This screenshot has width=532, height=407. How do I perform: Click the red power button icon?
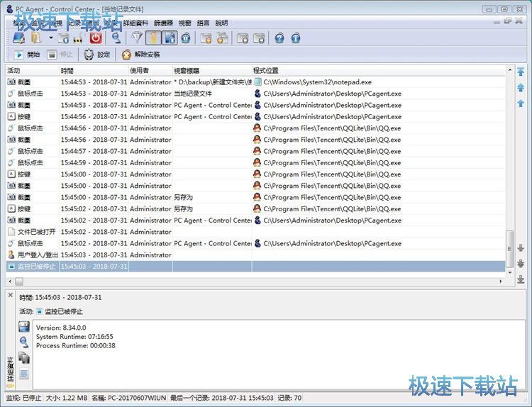[x=96, y=38]
